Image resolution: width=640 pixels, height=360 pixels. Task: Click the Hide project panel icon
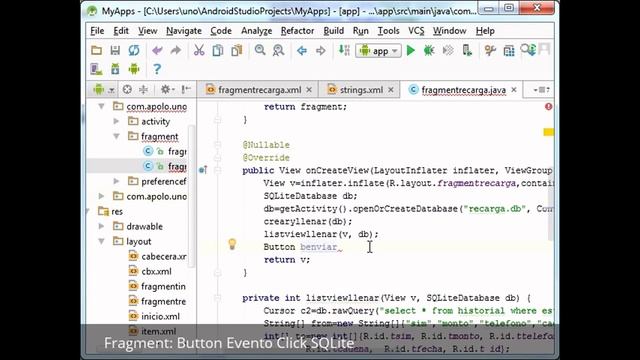point(186,89)
